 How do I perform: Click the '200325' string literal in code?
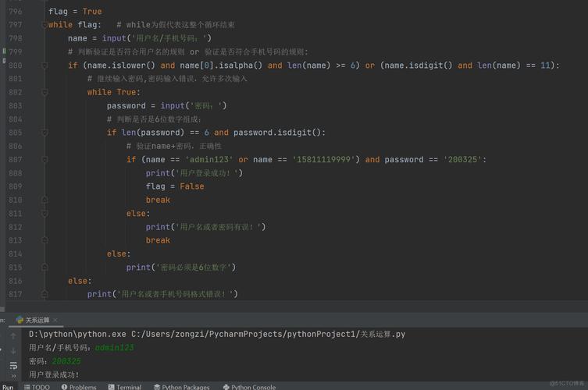[463, 160]
